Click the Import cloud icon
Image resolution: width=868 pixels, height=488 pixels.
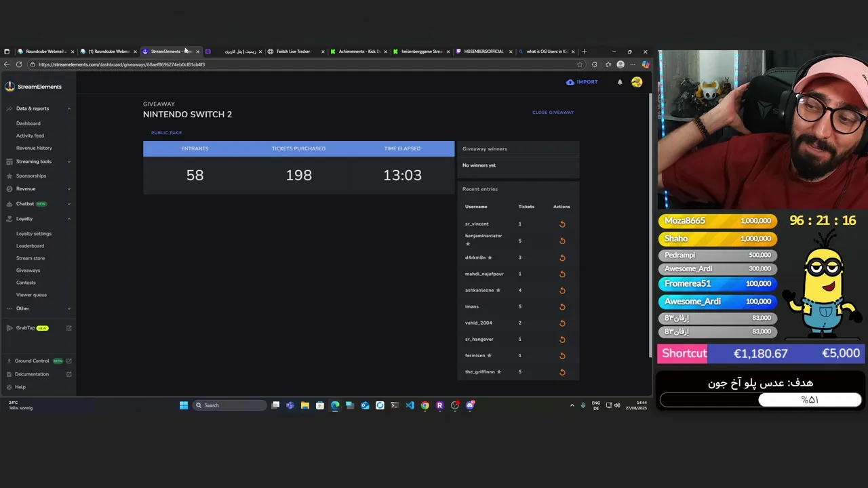[x=570, y=82]
